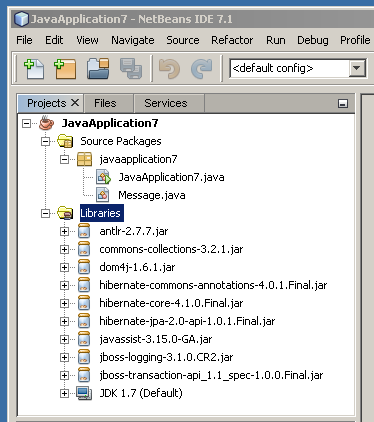Viewport: 374px width, 422px height.
Task: Open the default config dropdown
Action: pos(357,68)
